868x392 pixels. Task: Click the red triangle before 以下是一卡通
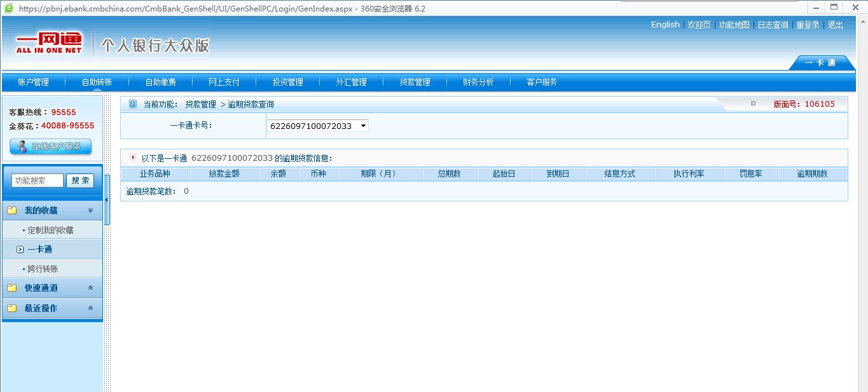[x=133, y=157]
